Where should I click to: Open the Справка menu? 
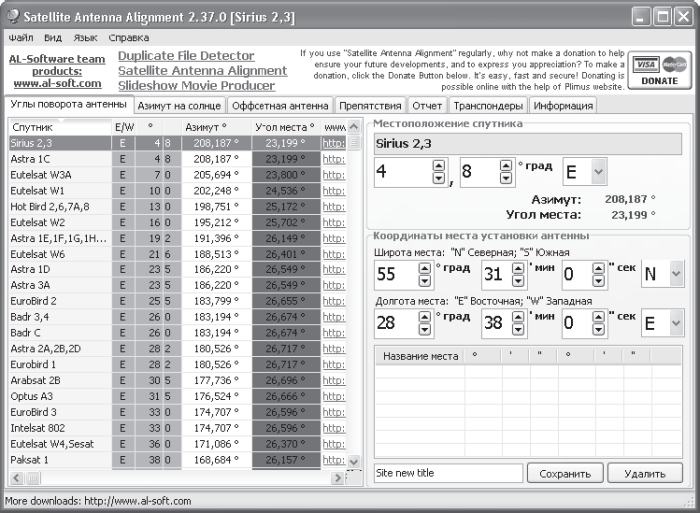click(x=129, y=38)
